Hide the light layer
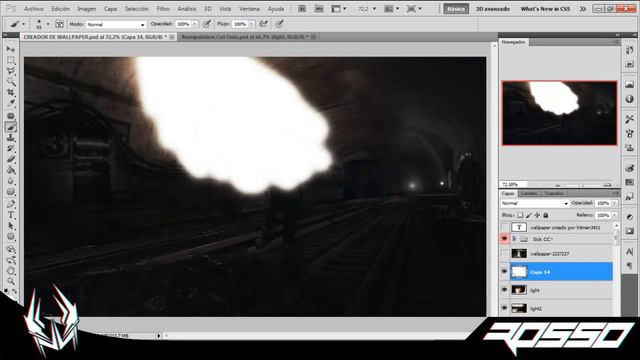This screenshot has width=640, height=360. tap(504, 290)
